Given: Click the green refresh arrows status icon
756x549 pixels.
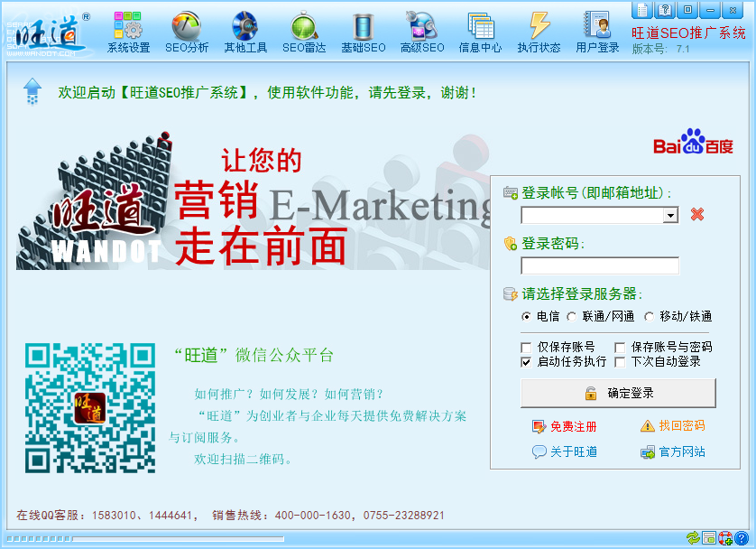Looking at the screenshot, I should point(693,537).
